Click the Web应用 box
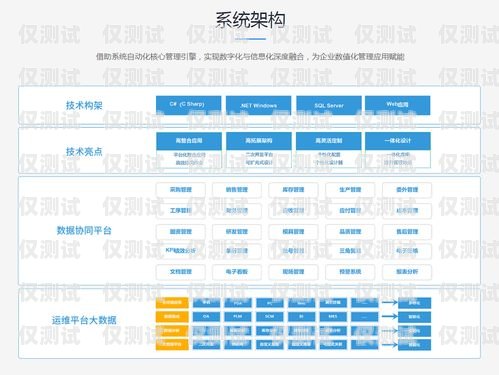 397,105
